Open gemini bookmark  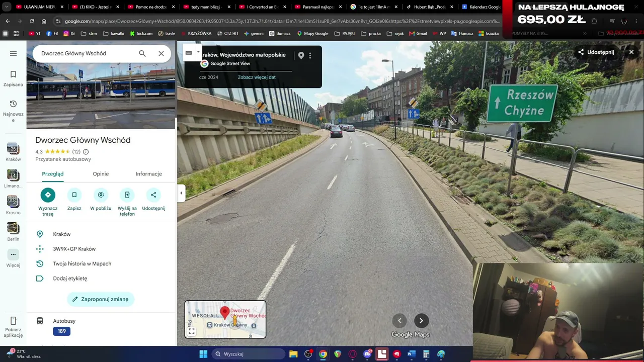coord(253,34)
